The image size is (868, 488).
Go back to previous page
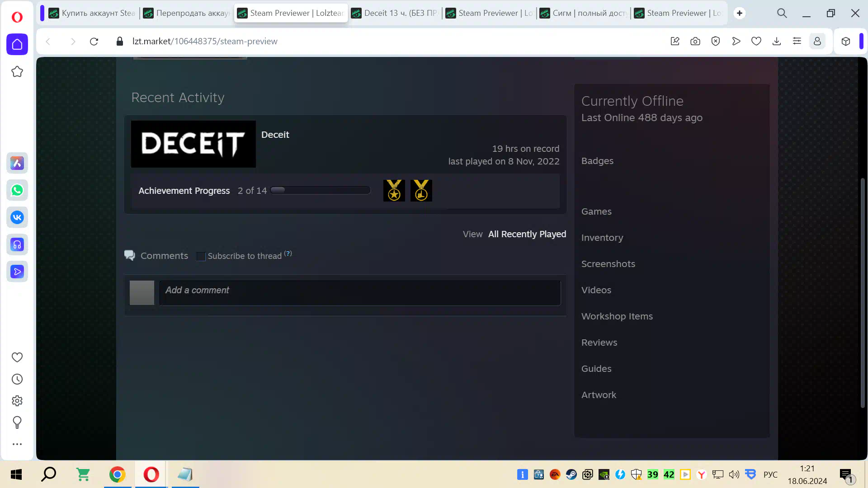pyautogui.click(x=48, y=42)
